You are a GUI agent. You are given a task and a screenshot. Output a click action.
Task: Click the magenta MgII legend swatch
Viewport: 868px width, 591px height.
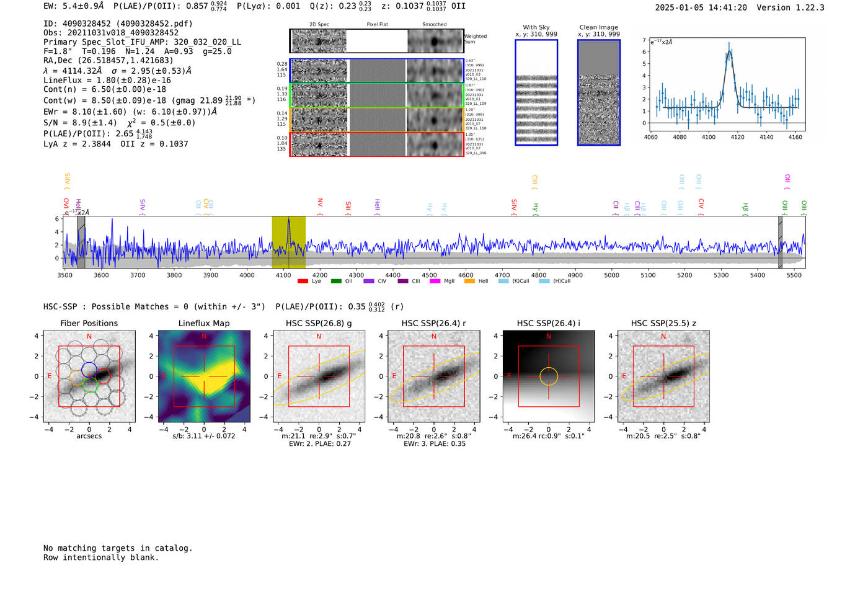[x=435, y=282]
